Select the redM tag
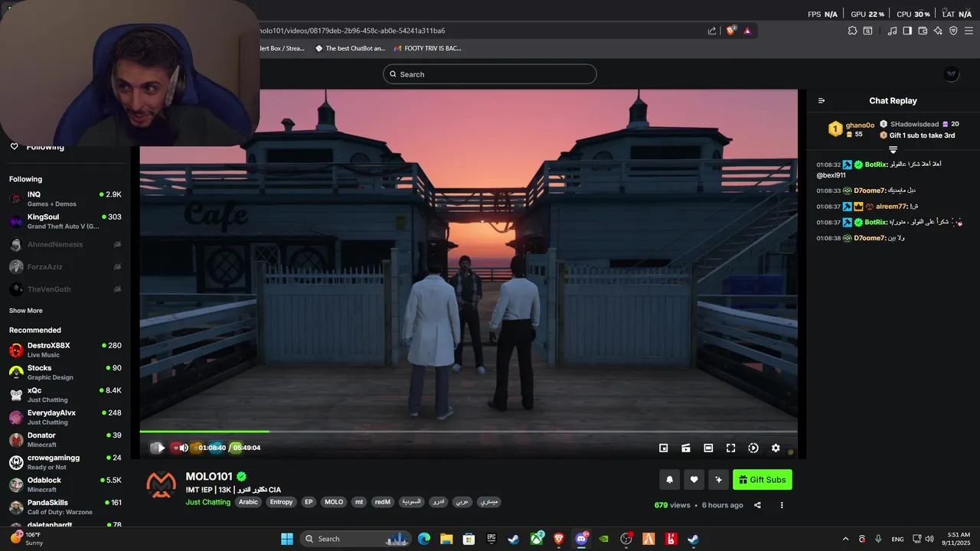This screenshot has width=980, height=551. 383,502
